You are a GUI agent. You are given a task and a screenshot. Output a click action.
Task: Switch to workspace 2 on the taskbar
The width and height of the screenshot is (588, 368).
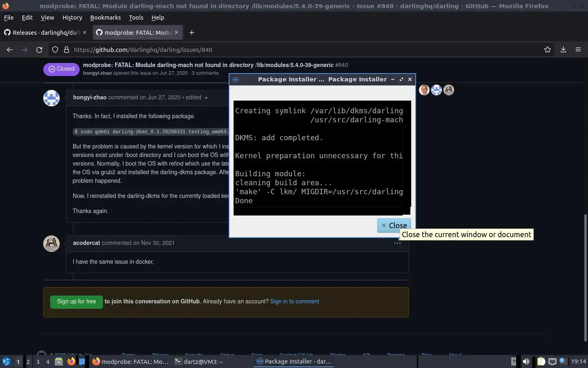(28, 361)
